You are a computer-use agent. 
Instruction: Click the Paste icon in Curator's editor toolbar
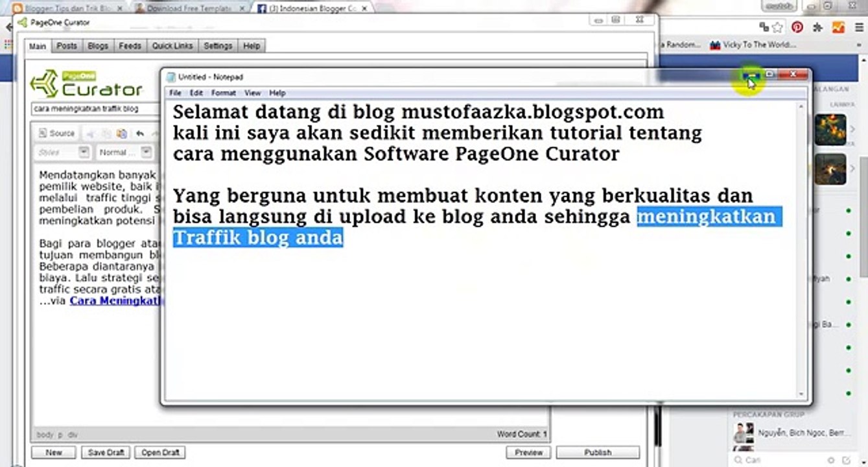(121, 134)
